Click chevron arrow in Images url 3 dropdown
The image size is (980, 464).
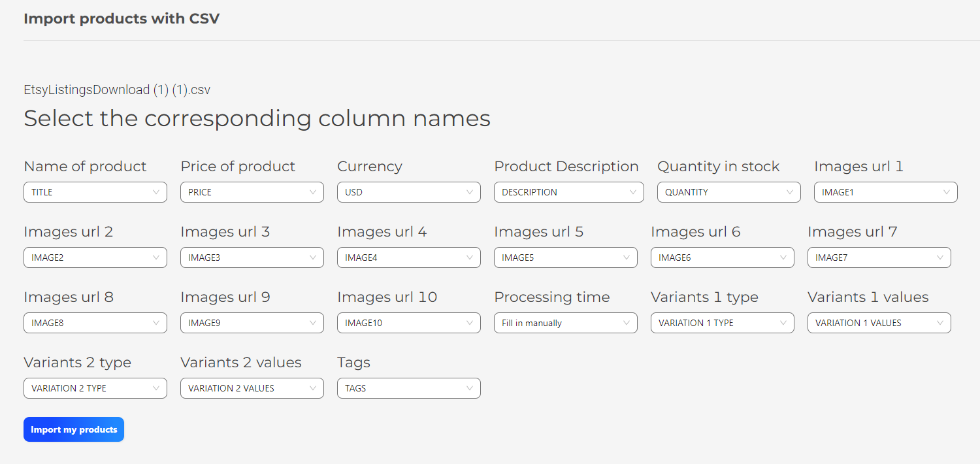point(313,257)
